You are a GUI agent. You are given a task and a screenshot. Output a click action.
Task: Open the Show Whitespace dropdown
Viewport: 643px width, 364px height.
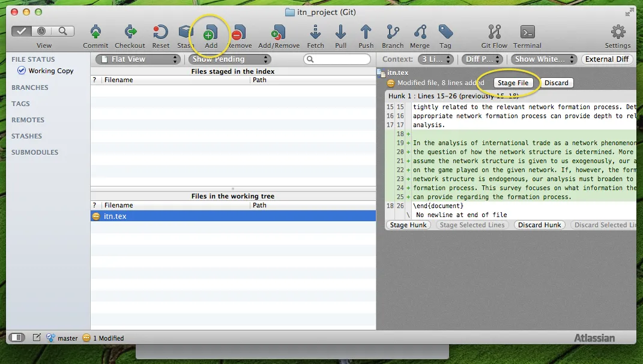tap(543, 59)
